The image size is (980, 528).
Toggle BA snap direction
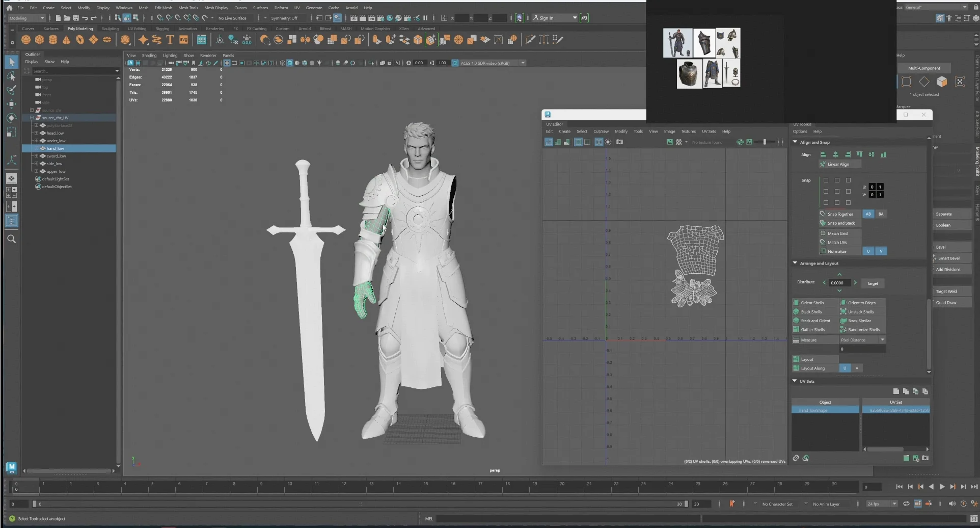click(x=881, y=214)
